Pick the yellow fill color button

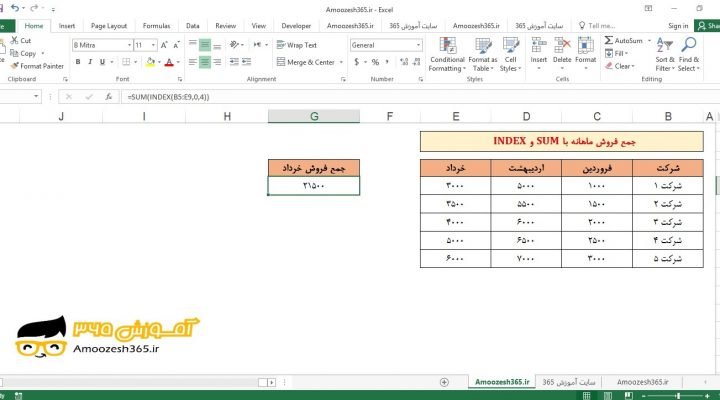pos(150,62)
